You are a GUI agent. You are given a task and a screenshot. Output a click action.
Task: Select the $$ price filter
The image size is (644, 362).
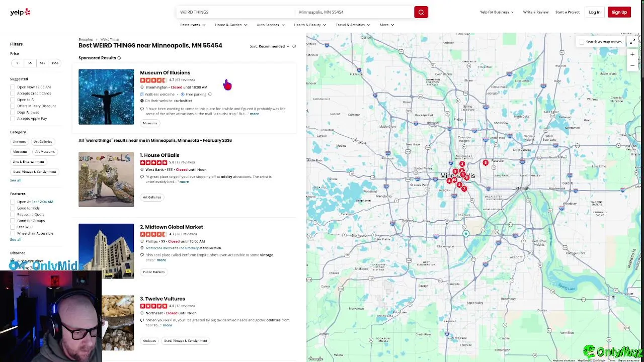30,63
